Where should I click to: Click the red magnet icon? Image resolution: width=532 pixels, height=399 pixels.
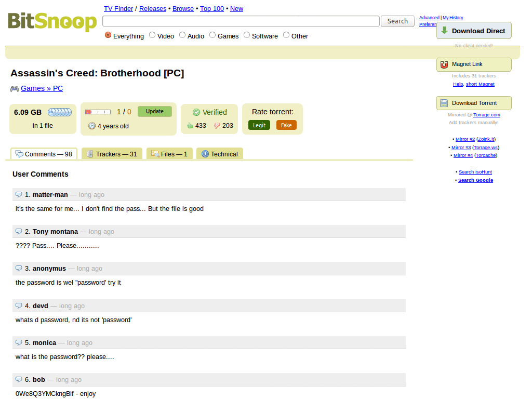click(x=444, y=64)
